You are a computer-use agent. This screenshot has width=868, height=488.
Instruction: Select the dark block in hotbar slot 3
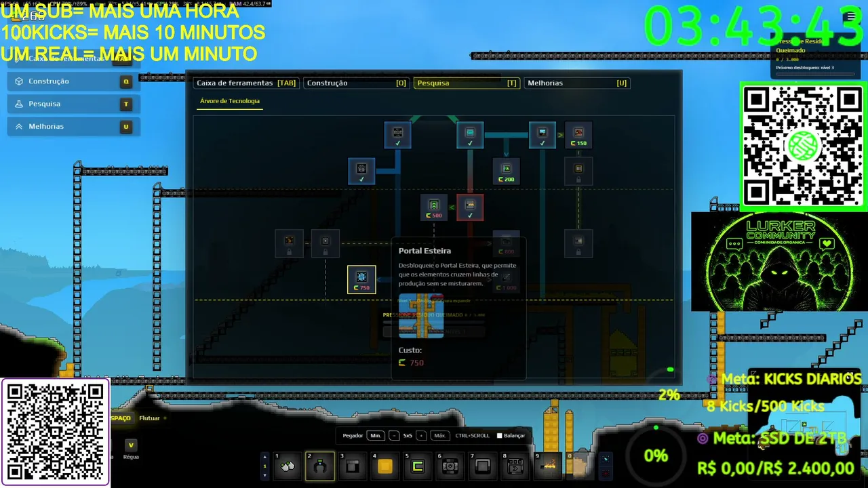click(352, 466)
